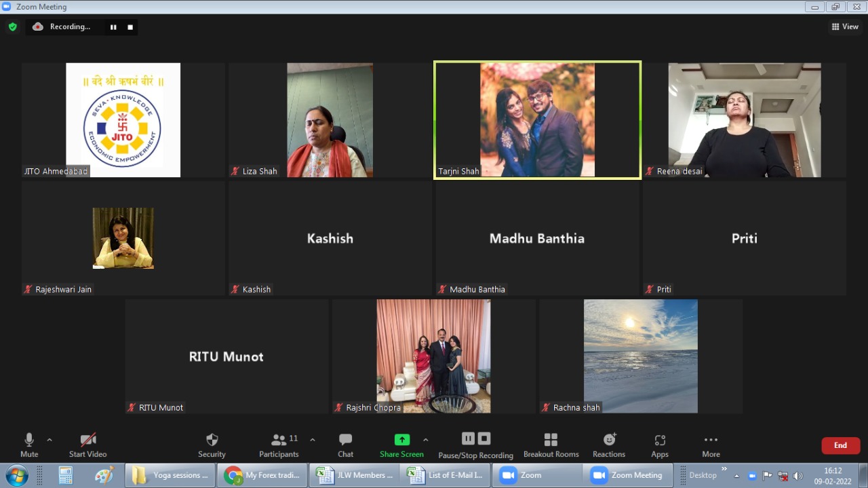Screen dimensions: 868x488
Task: Click the red End button
Action: click(x=840, y=445)
